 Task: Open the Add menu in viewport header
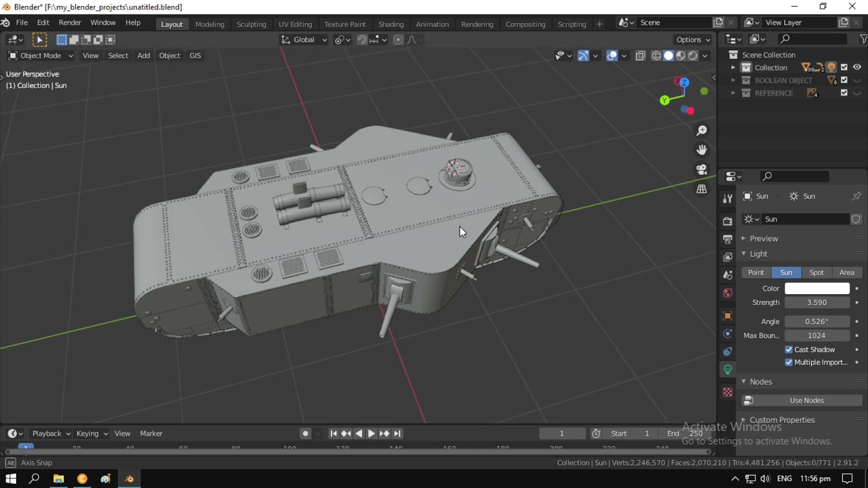click(144, 56)
